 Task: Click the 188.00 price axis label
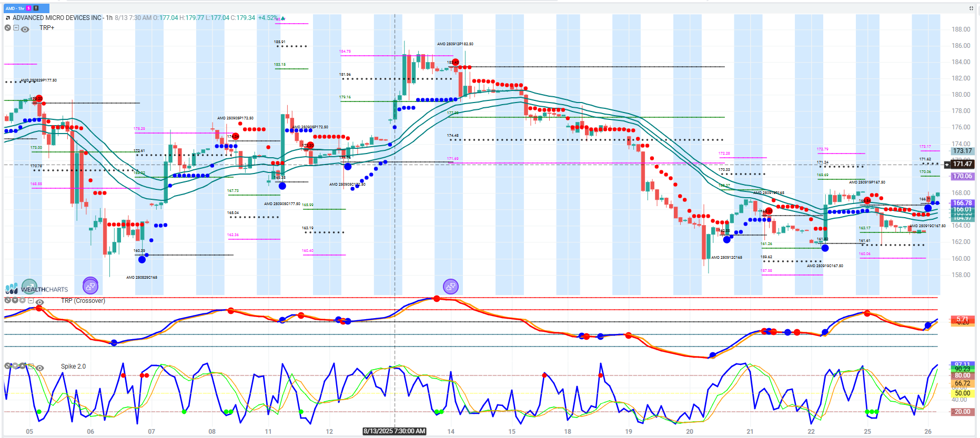[x=961, y=29]
